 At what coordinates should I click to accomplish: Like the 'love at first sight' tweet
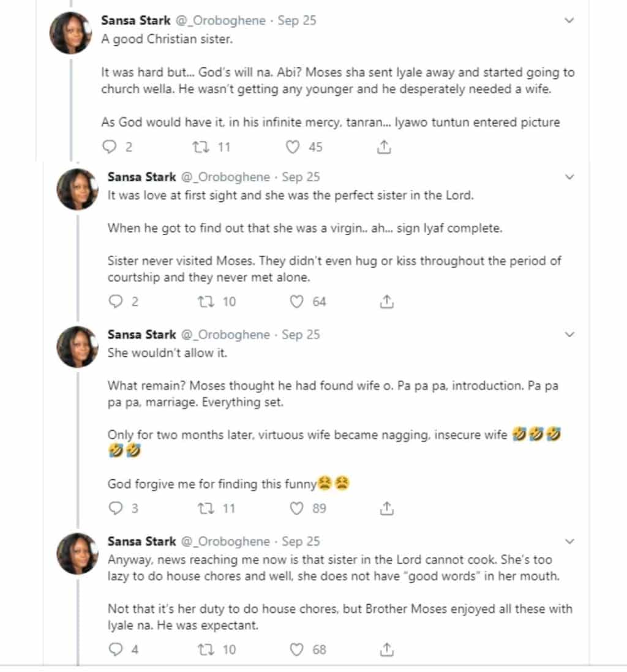(297, 302)
